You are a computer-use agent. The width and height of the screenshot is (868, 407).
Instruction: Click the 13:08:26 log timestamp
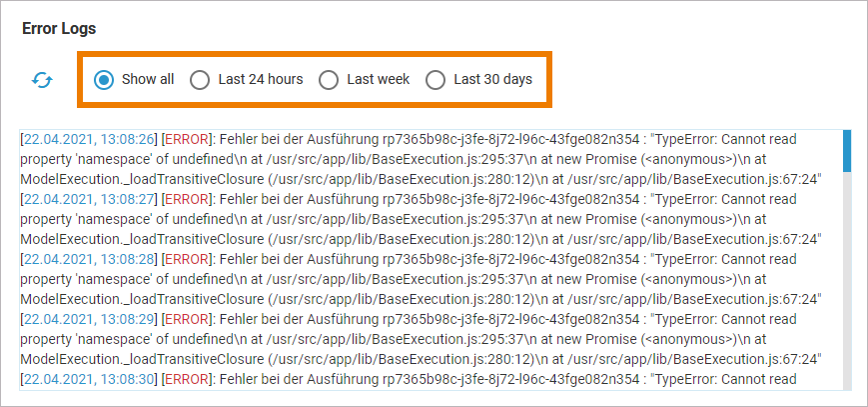[x=89, y=139]
